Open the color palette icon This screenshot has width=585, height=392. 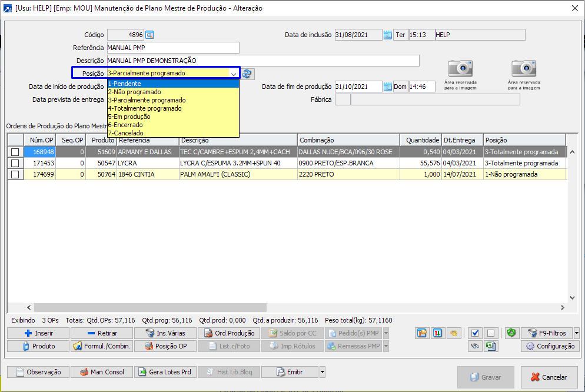pyautogui.click(x=454, y=333)
